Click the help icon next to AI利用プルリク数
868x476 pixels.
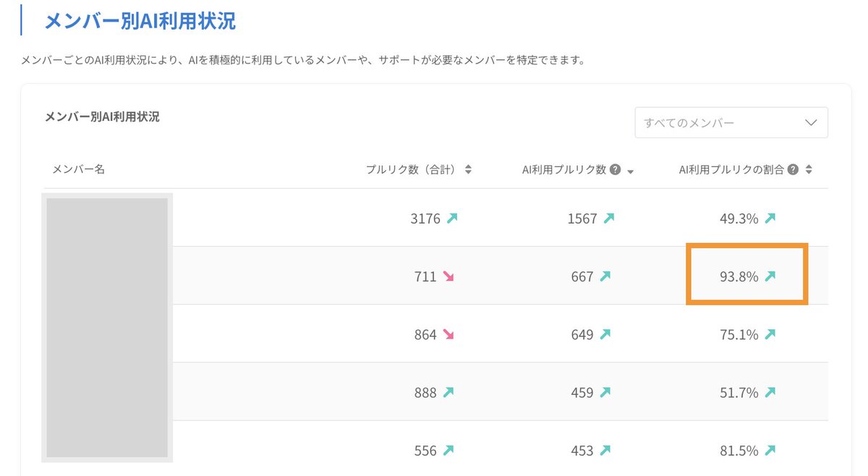point(614,169)
